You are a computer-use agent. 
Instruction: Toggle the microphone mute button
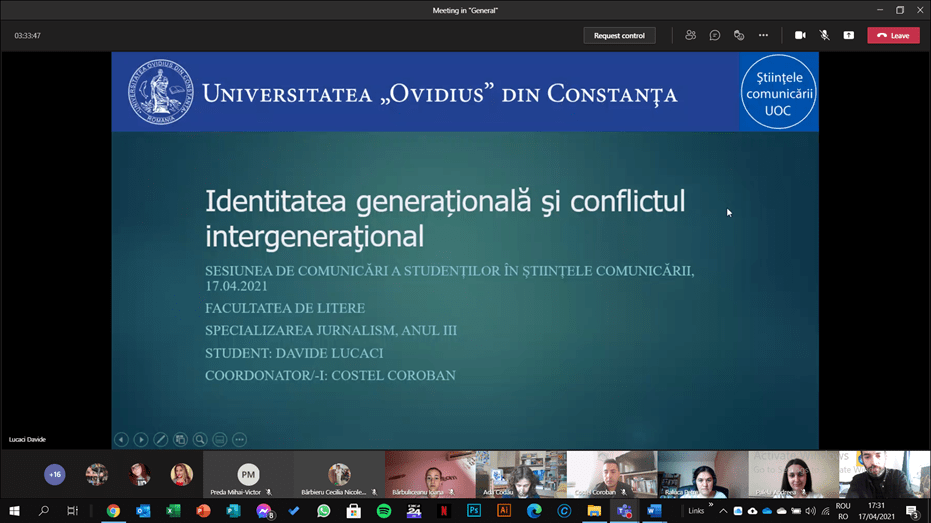(824, 35)
